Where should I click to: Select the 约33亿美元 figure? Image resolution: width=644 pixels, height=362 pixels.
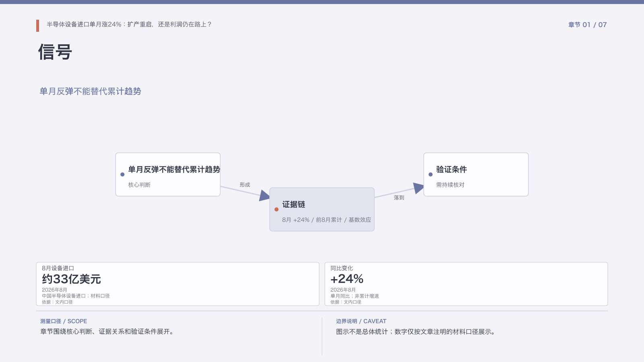71,279
